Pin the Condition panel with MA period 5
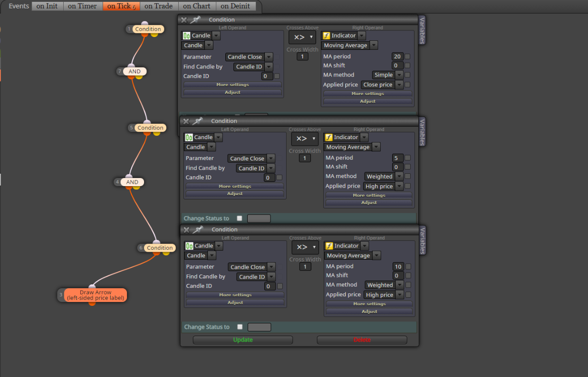Viewport: 588px width, 377px height. pyautogui.click(x=198, y=121)
